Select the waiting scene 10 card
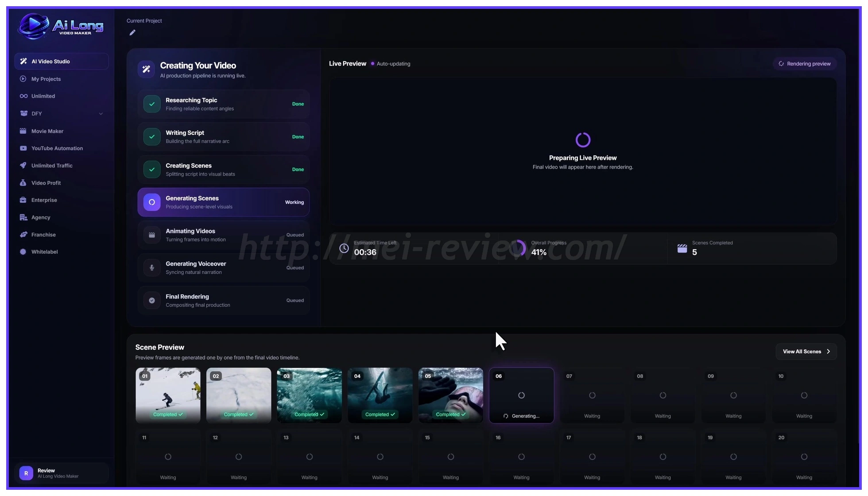 click(x=804, y=395)
